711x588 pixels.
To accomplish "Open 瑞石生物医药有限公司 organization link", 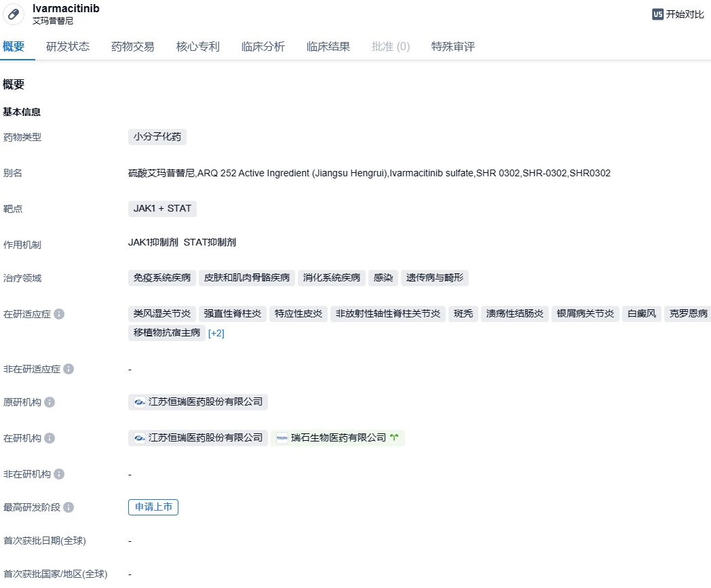I will 338,438.
